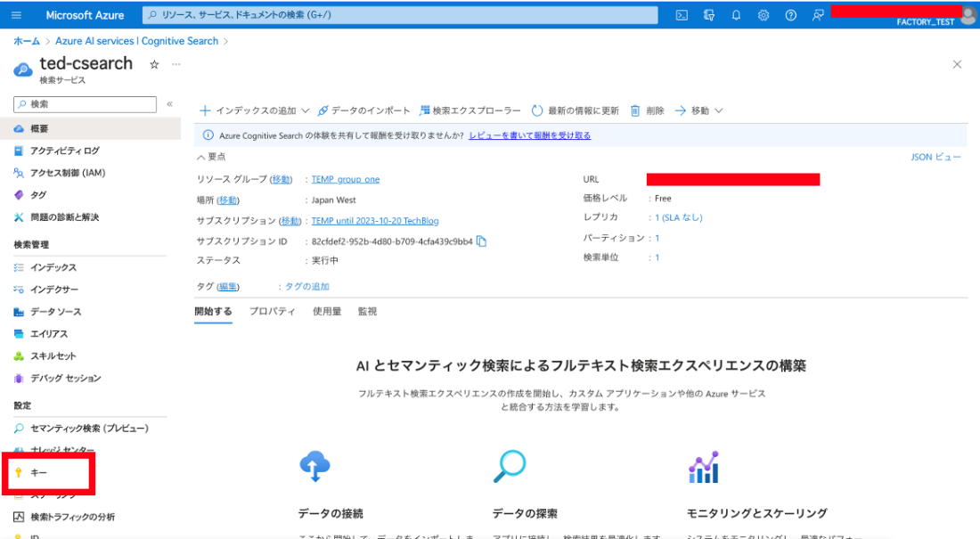The width and height of the screenshot is (980, 539).
Task: Select 概要 in the sidebar
Action: [x=90, y=128]
